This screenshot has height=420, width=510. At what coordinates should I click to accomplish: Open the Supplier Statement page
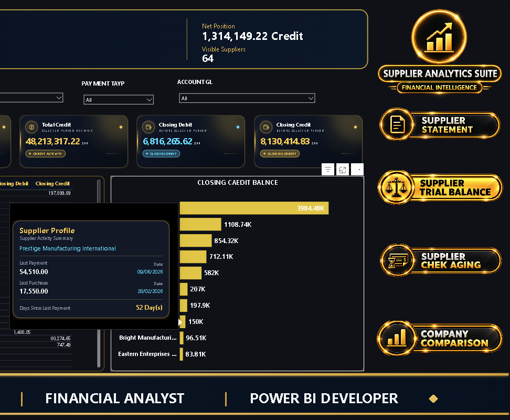[x=440, y=125]
